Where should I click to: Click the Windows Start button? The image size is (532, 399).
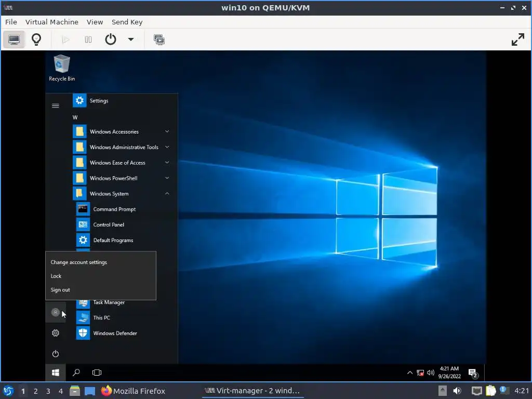55,373
